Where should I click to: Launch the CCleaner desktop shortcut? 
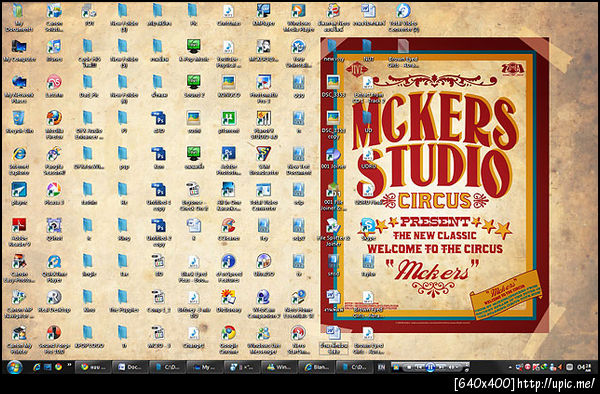[x=228, y=229]
